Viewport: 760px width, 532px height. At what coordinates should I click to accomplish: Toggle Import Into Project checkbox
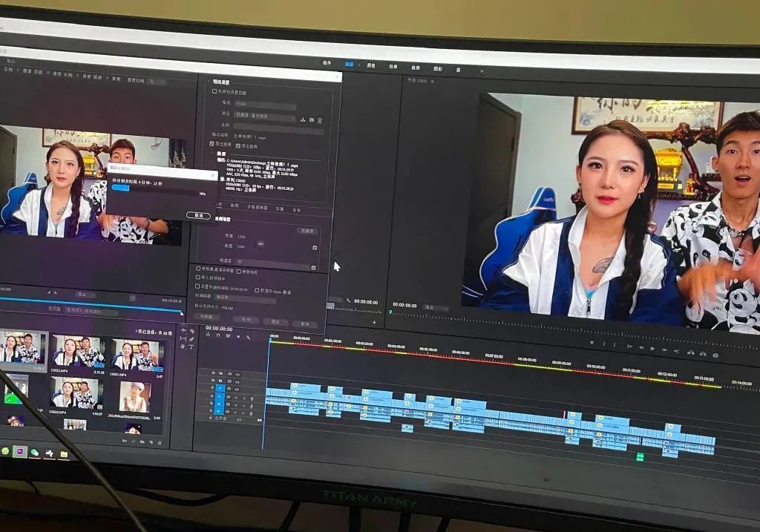point(197,278)
